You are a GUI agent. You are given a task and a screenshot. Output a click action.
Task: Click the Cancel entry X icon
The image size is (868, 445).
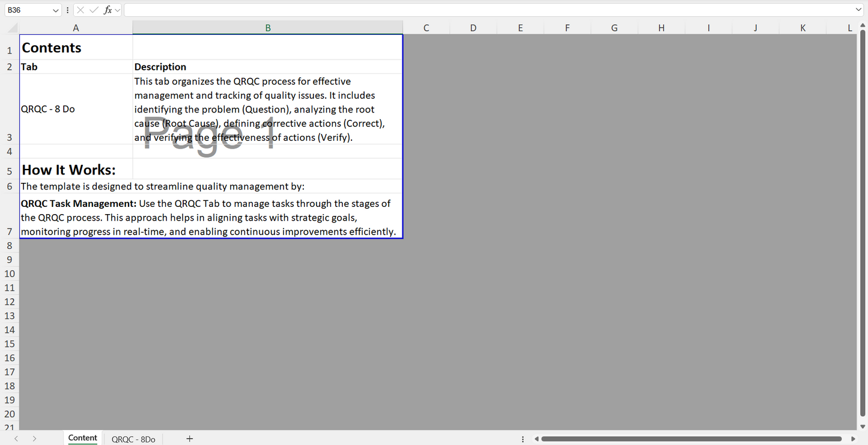(x=80, y=10)
